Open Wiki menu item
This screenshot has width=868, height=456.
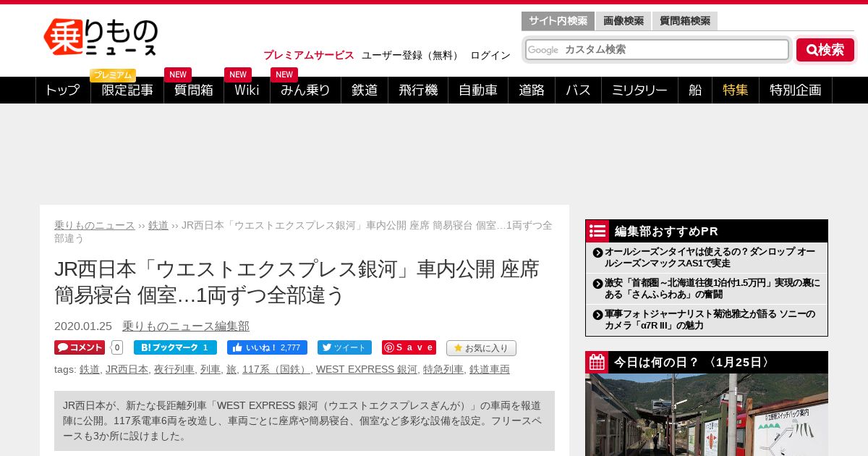247,90
